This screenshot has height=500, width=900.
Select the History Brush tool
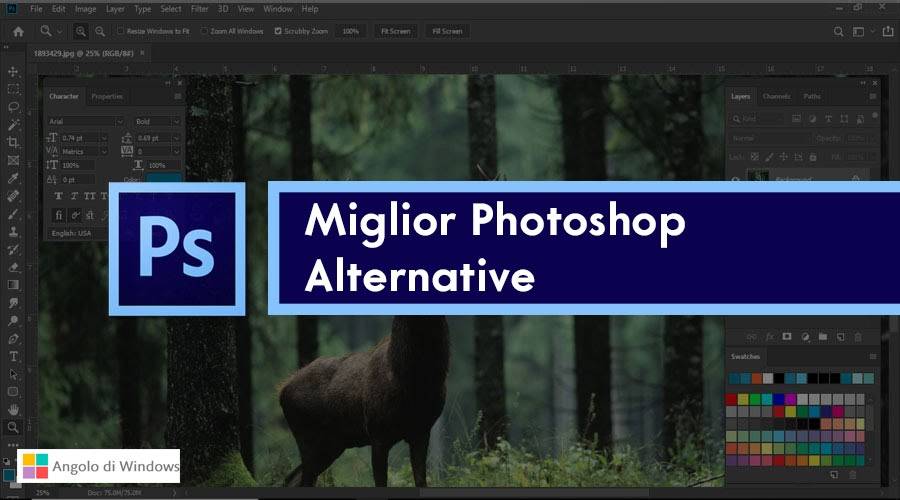tap(13, 249)
